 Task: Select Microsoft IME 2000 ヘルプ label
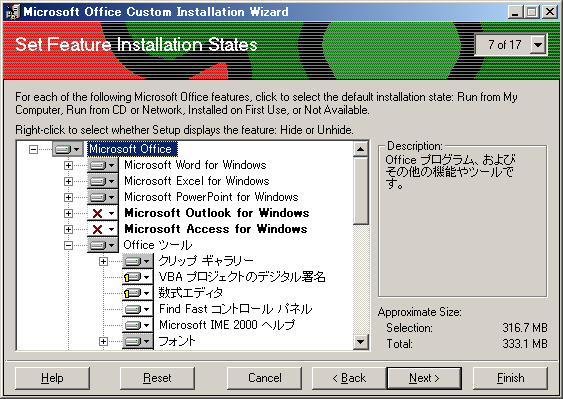227,325
